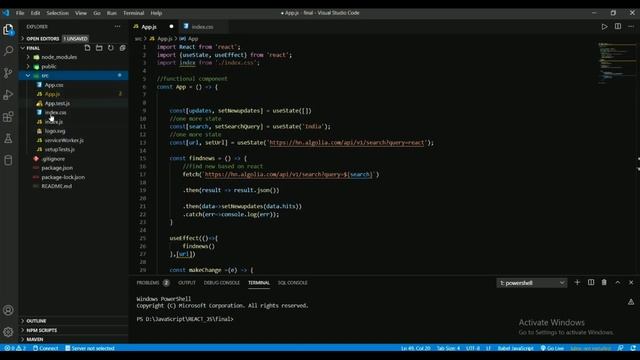Run the code with play icon
The width and height of the screenshot is (640, 360).
click(x=604, y=27)
